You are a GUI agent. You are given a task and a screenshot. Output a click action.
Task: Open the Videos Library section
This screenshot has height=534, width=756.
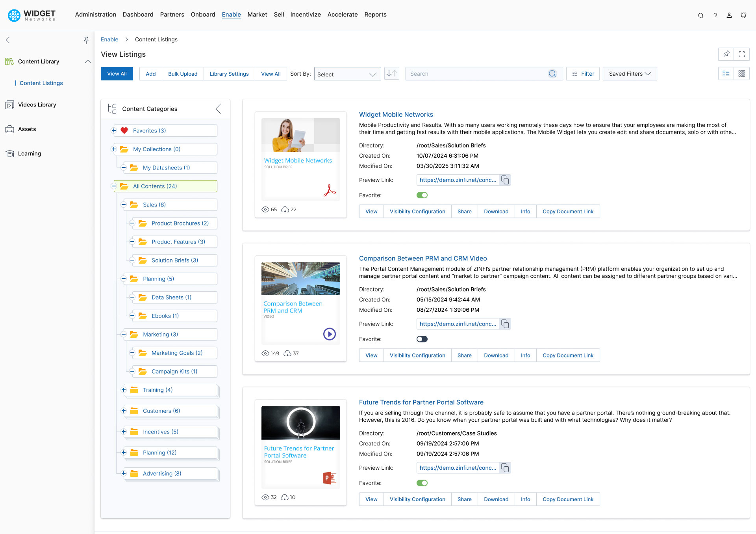pyautogui.click(x=37, y=104)
